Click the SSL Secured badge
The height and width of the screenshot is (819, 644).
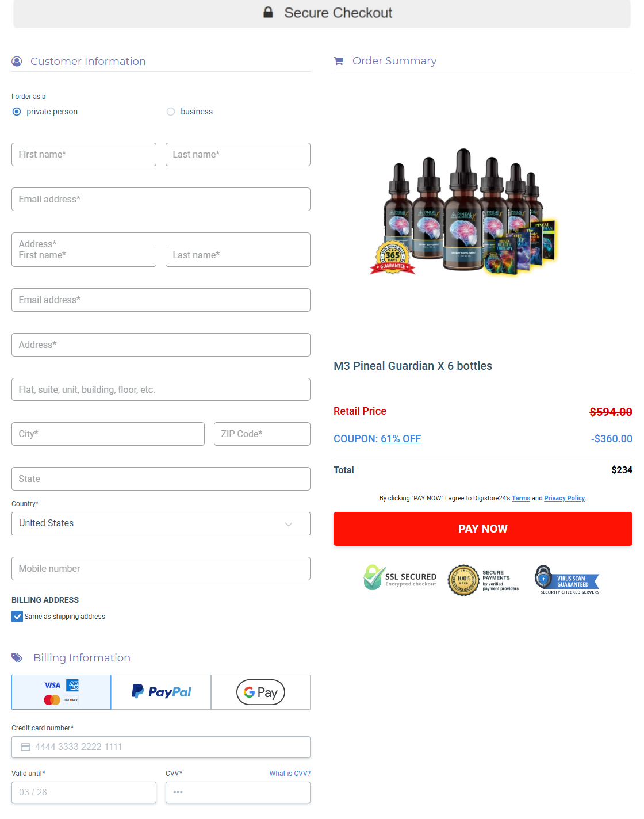pos(400,577)
